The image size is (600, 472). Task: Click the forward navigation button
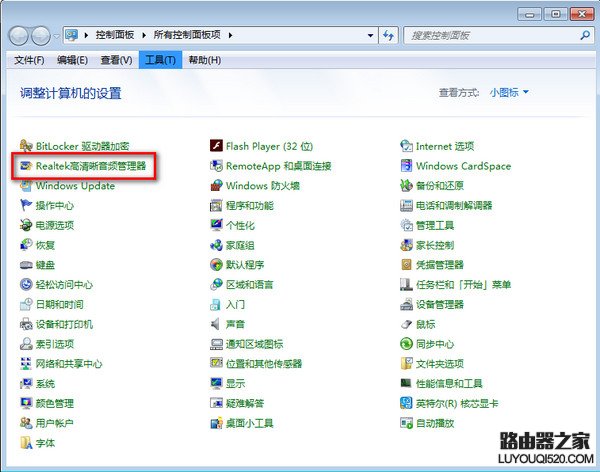[41, 36]
